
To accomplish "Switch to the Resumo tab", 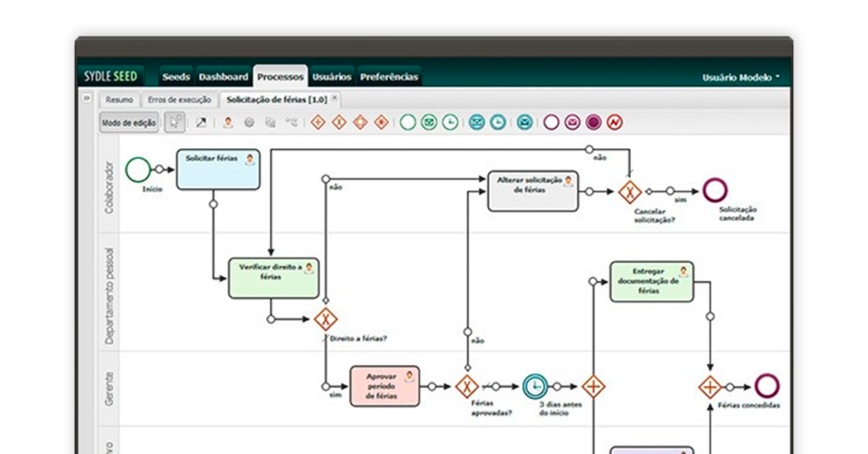I will coord(120,100).
